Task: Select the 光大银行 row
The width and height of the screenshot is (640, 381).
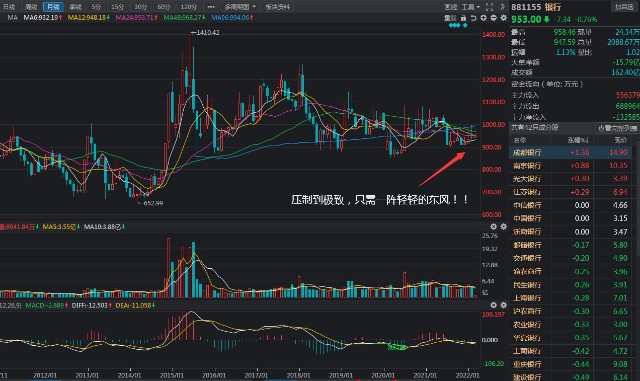Action: point(570,179)
